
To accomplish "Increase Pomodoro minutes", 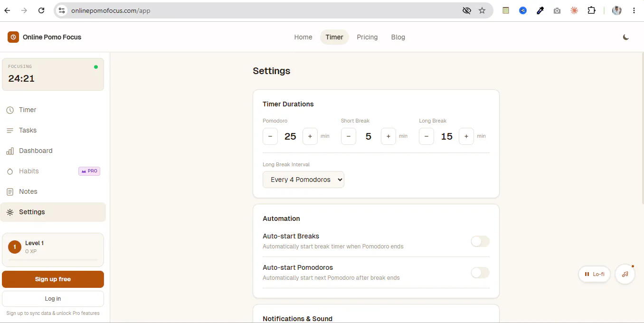I will 310,136.
